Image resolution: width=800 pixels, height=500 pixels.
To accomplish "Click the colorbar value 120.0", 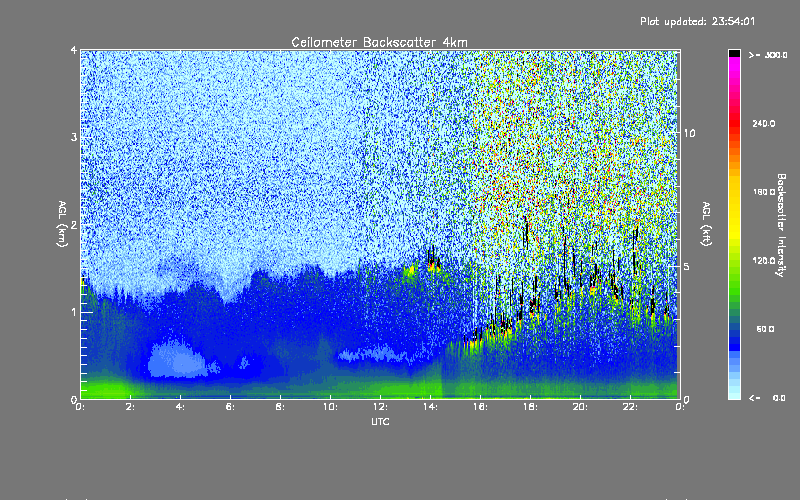I will [x=764, y=261].
